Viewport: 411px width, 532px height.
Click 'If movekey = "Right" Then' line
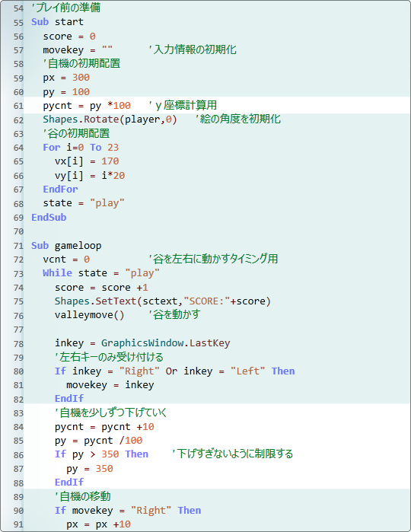click(x=128, y=510)
